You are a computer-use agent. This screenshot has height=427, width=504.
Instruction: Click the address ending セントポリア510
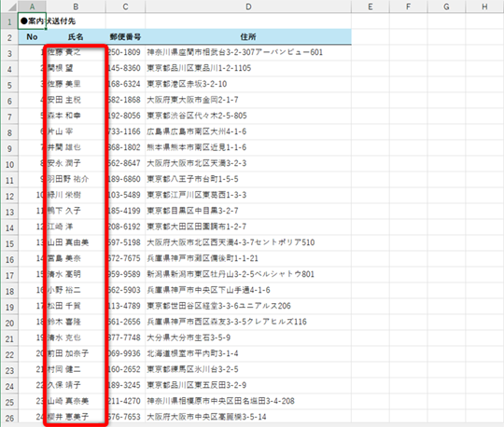[248, 242]
